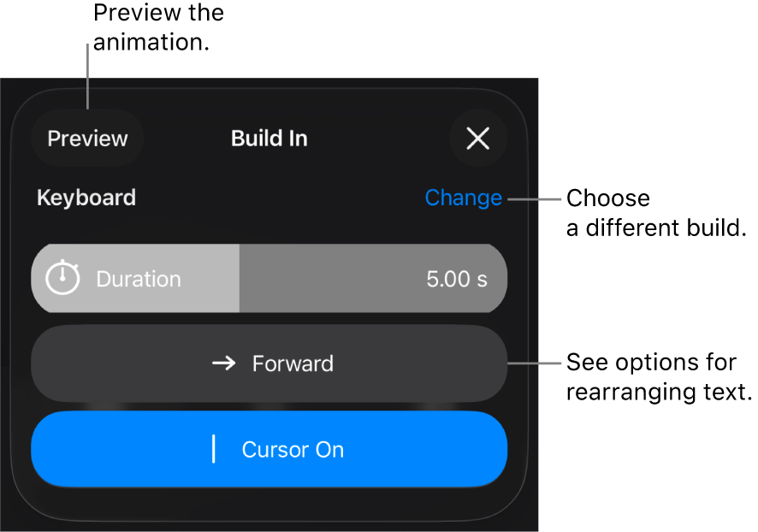Tap the 5.00 s duration value
Viewport: 758px width, 532px height.
(454, 278)
